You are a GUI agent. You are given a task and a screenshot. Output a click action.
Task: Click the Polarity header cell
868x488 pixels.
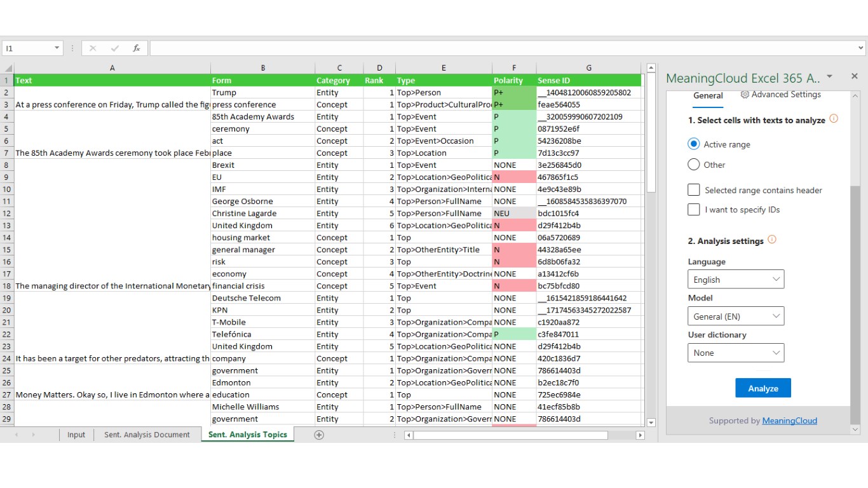tap(514, 81)
